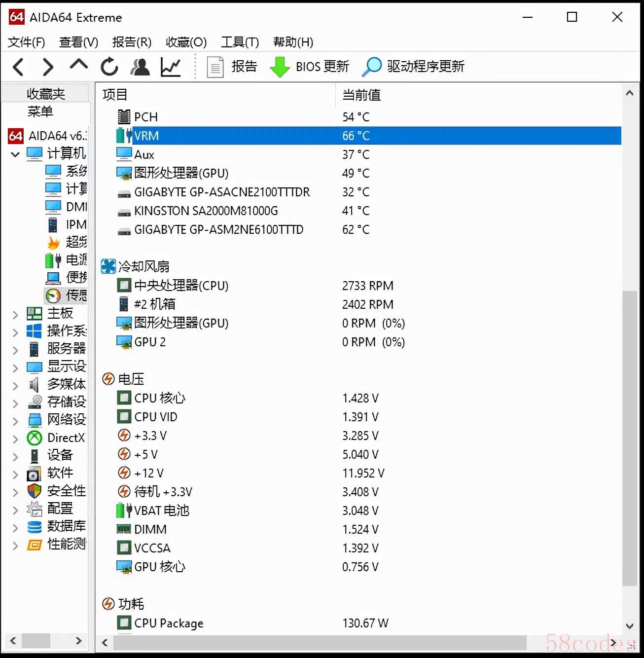Click the 性能测试 benchmark icon
Image resolution: width=644 pixels, height=658 pixels.
34,545
